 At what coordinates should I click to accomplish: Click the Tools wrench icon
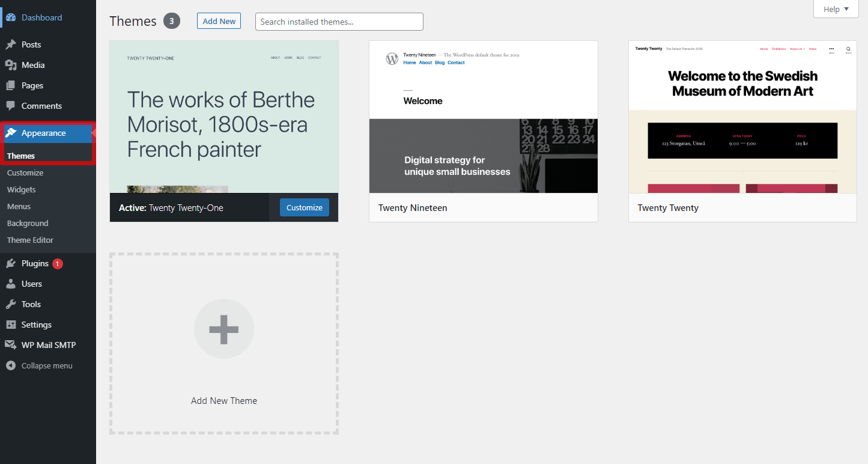11,304
